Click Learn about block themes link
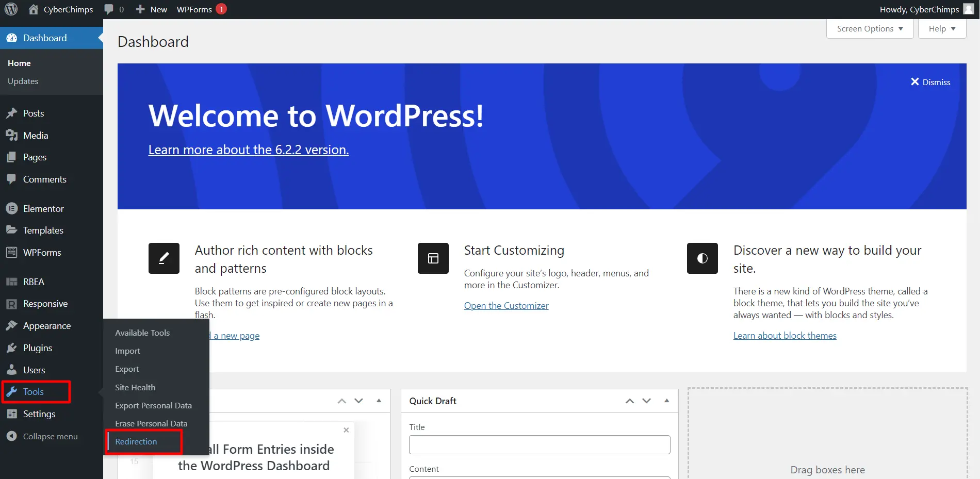Viewport: 980px width, 479px height. click(x=785, y=336)
